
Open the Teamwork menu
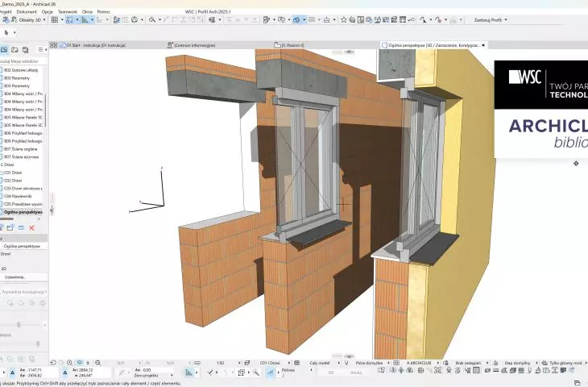[68, 11]
